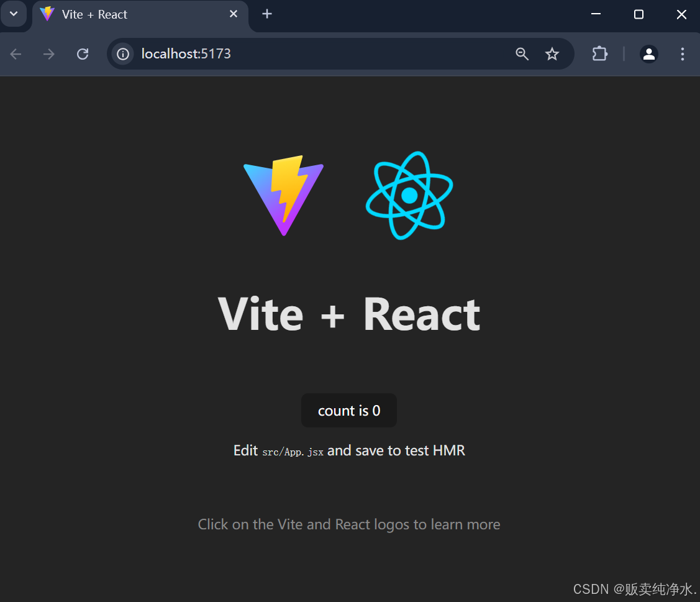Select the Vite + React tab

[140, 16]
